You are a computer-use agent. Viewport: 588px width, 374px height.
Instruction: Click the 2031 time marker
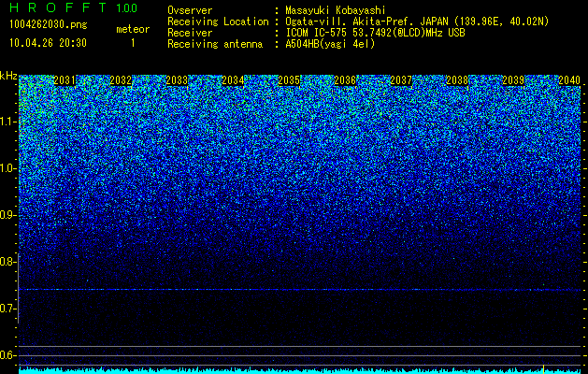(65, 80)
